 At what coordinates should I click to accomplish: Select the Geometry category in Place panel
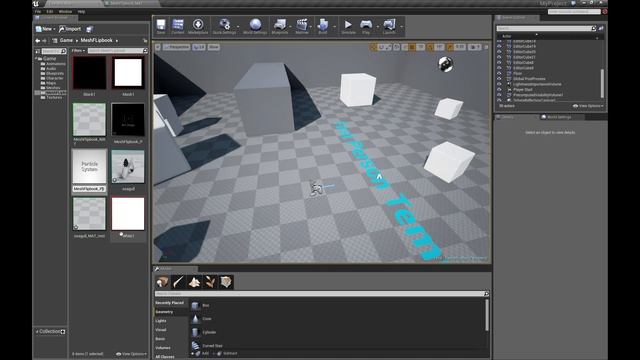(164, 312)
